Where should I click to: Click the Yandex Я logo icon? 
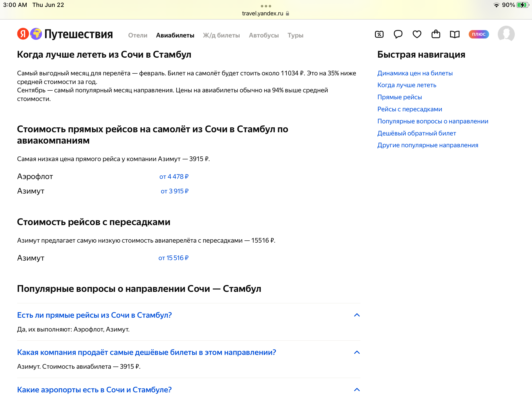click(x=23, y=34)
